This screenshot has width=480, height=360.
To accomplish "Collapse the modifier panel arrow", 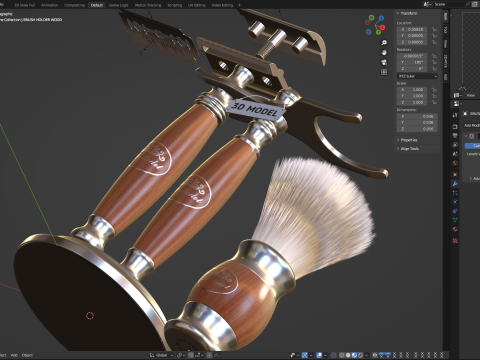I will (x=466, y=136).
